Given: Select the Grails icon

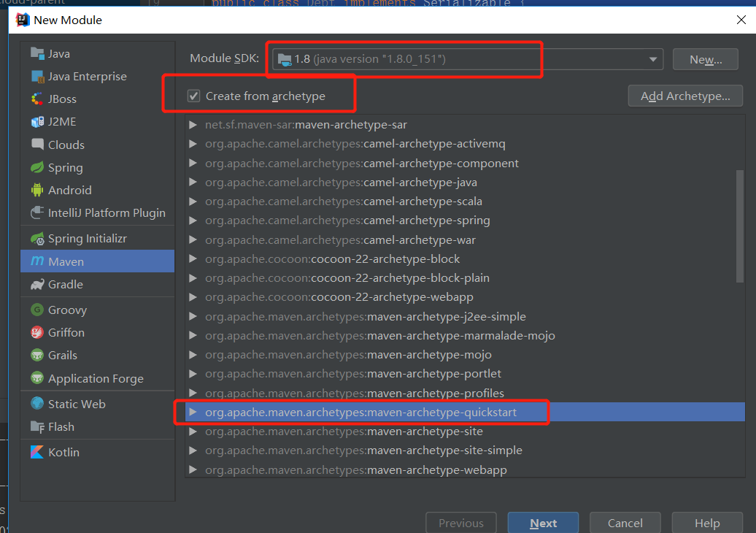Looking at the screenshot, I should pyautogui.click(x=37, y=355).
